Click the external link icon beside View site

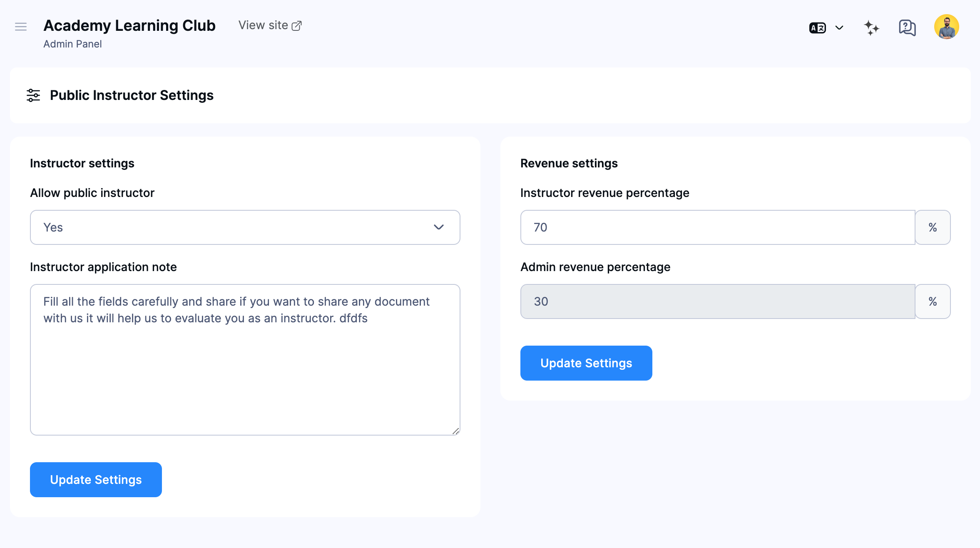(297, 25)
